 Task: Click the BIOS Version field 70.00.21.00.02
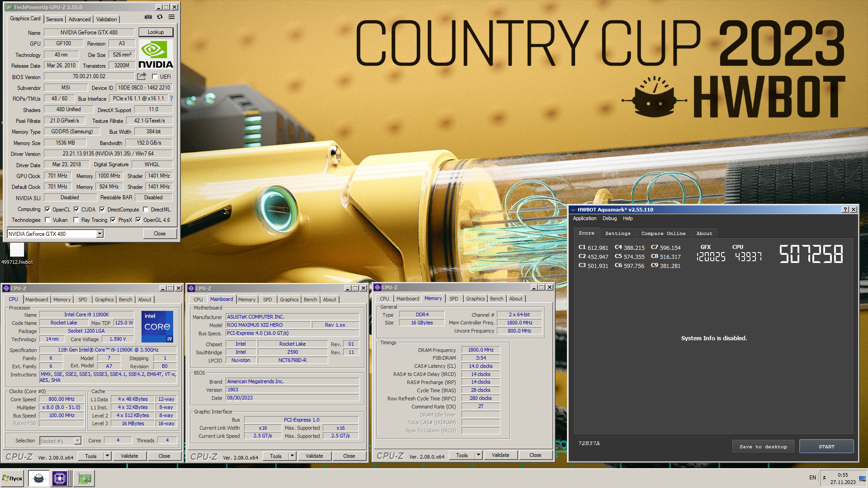(89, 76)
